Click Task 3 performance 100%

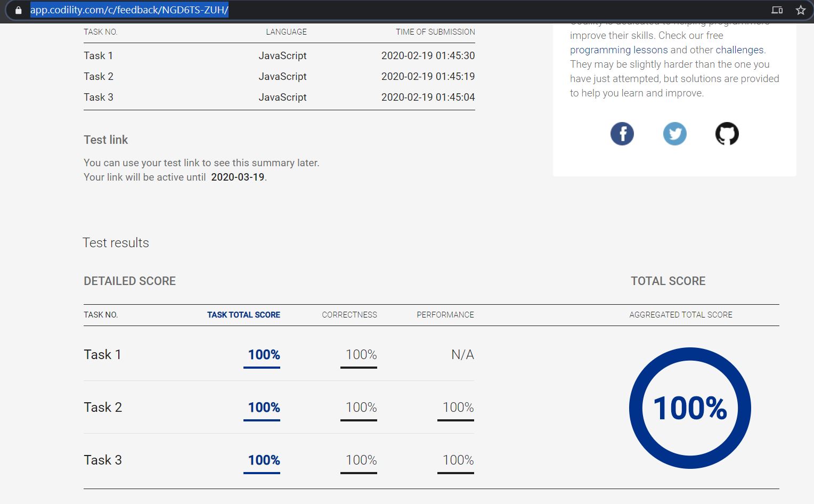tap(458, 460)
